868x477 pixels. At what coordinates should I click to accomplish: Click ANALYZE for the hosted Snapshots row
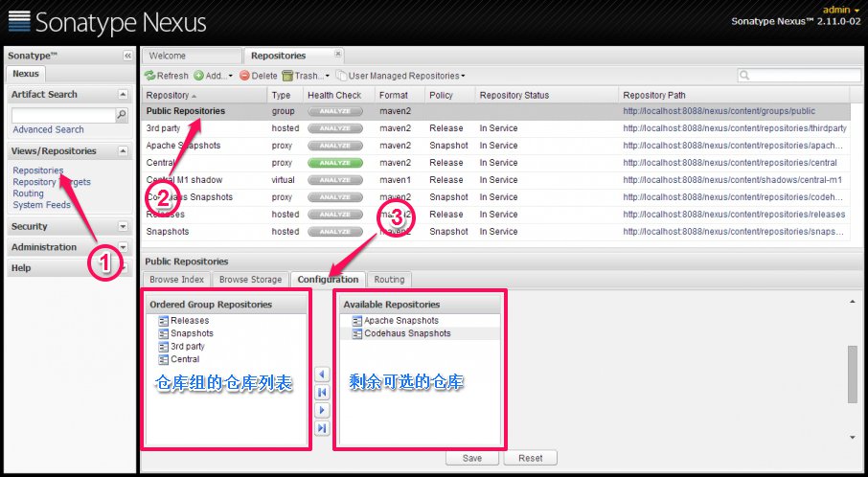tap(335, 231)
